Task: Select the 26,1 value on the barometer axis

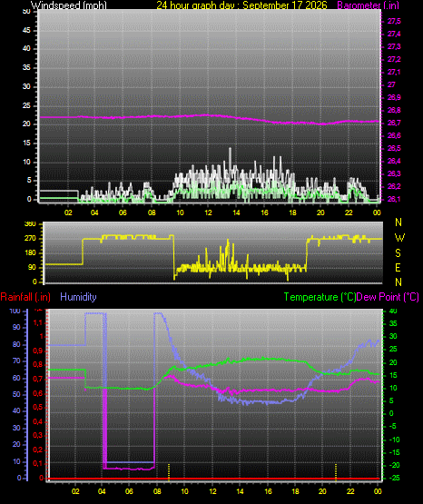Action: tap(394, 199)
